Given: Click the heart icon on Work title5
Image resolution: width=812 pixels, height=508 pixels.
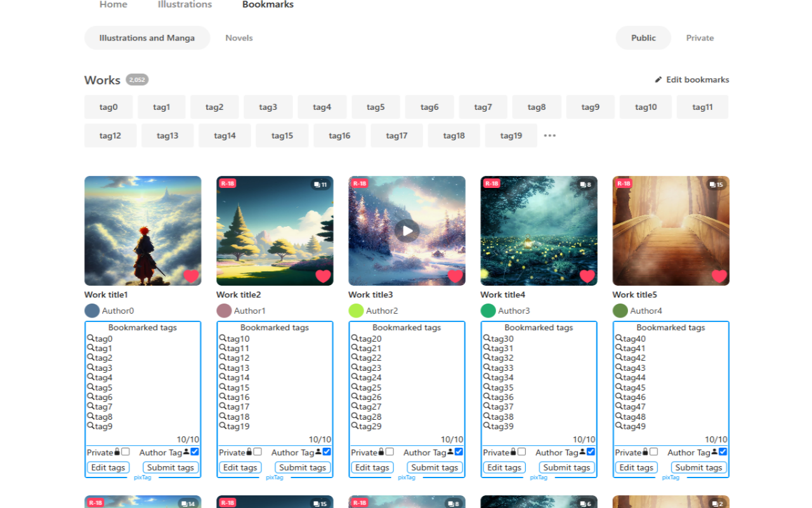Looking at the screenshot, I should [x=719, y=276].
